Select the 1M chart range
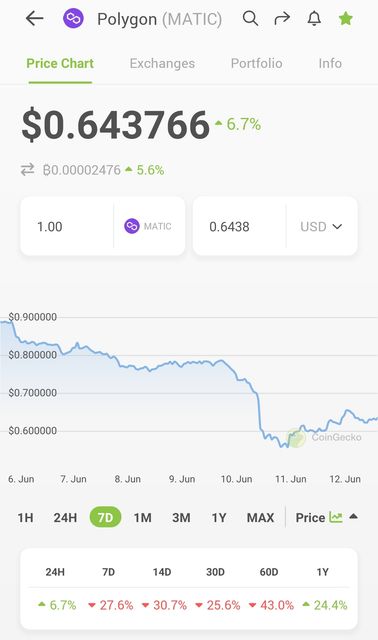The width and height of the screenshot is (378, 640). [x=142, y=518]
